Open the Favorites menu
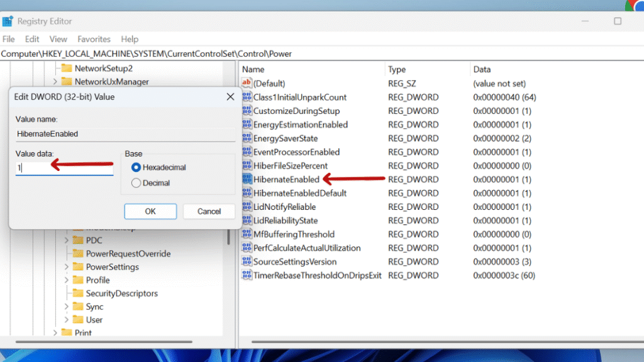 pyautogui.click(x=94, y=39)
